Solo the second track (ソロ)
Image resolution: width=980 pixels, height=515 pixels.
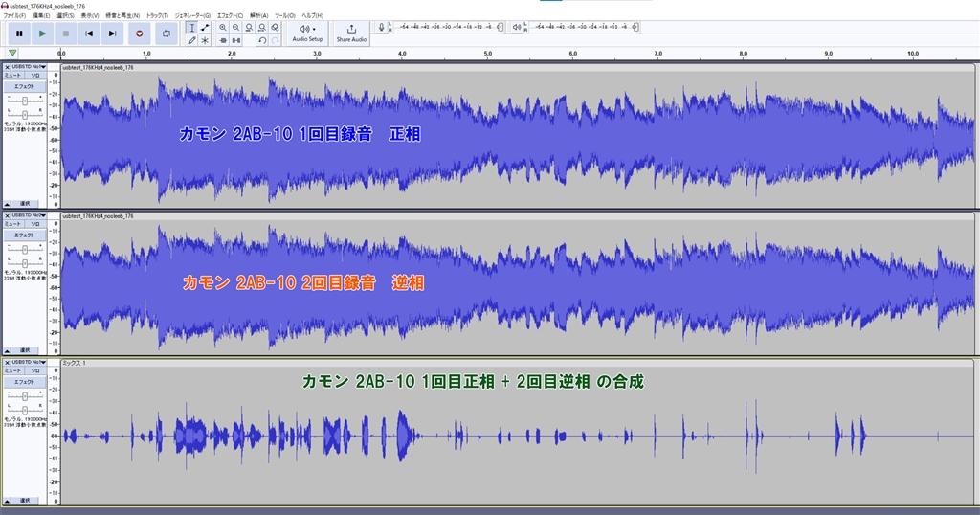click(35, 223)
